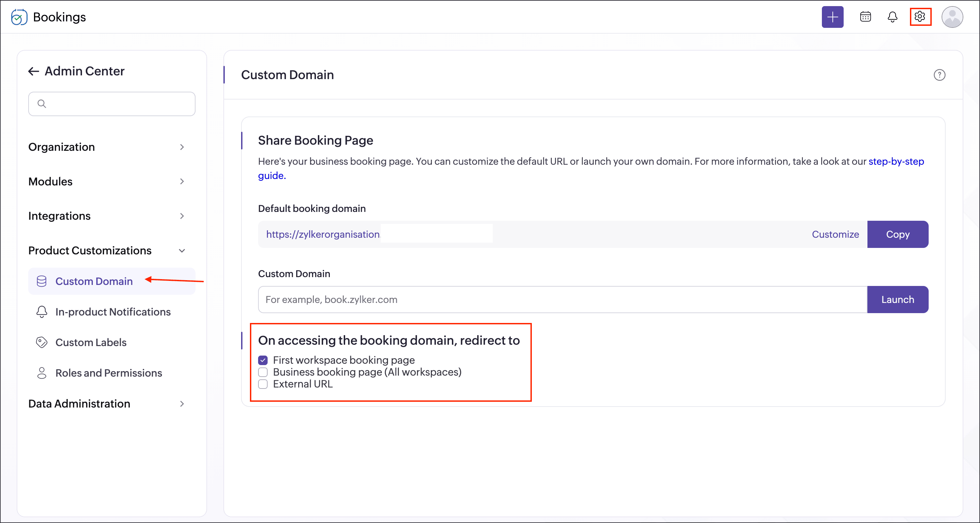Image resolution: width=980 pixels, height=523 pixels.
Task: Click the Copy button
Action: pyautogui.click(x=897, y=234)
